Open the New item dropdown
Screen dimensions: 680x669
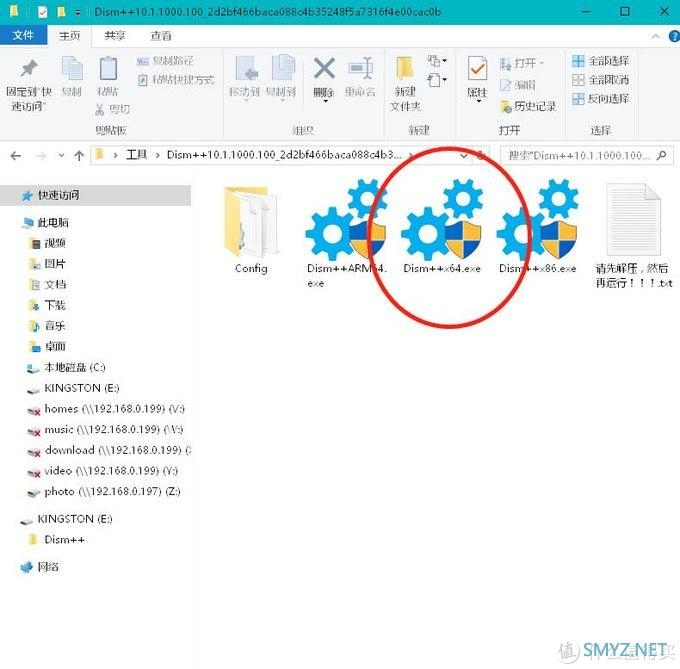pyautogui.click(x=437, y=61)
